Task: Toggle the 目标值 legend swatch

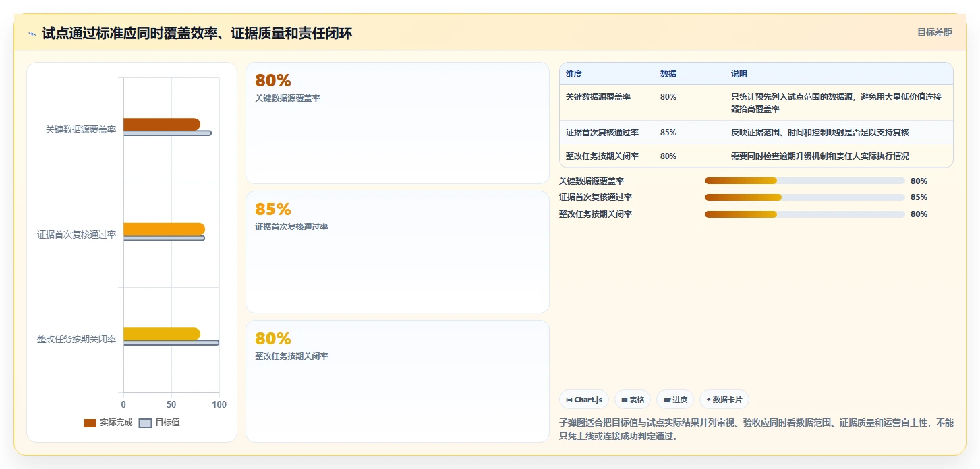Action: (x=145, y=423)
